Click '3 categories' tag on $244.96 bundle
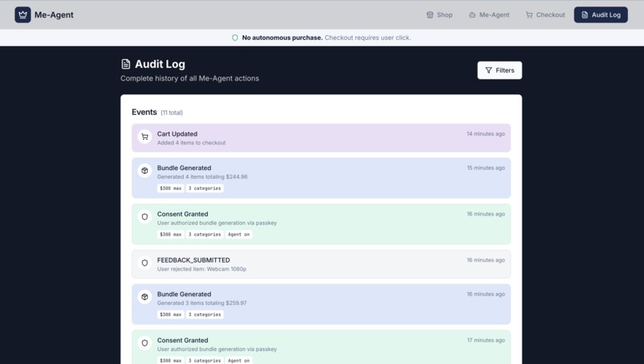 pyautogui.click(x=205, y=188)
